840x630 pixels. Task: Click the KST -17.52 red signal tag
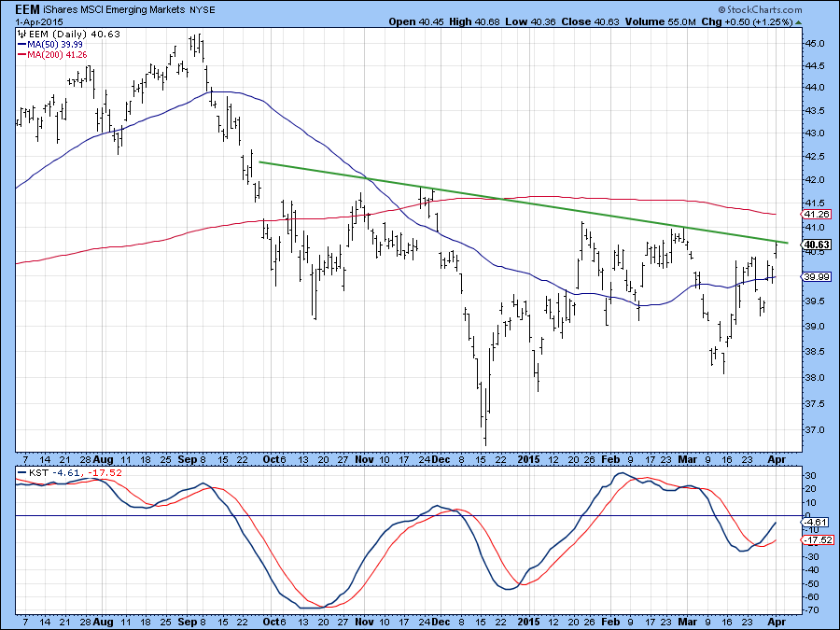click(x=818, y=540)
